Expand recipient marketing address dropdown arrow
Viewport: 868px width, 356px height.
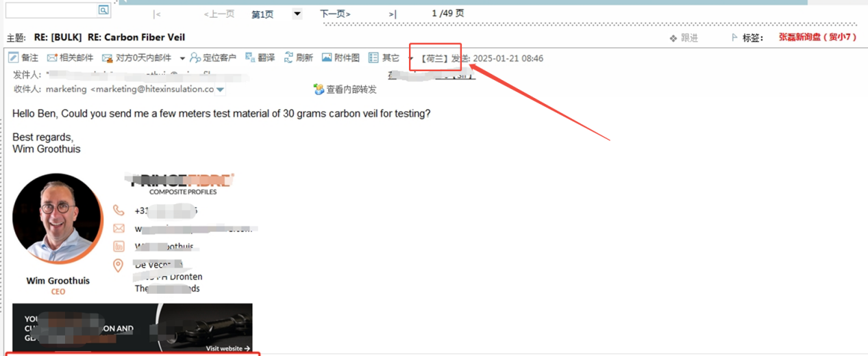[x=220, y=90]
